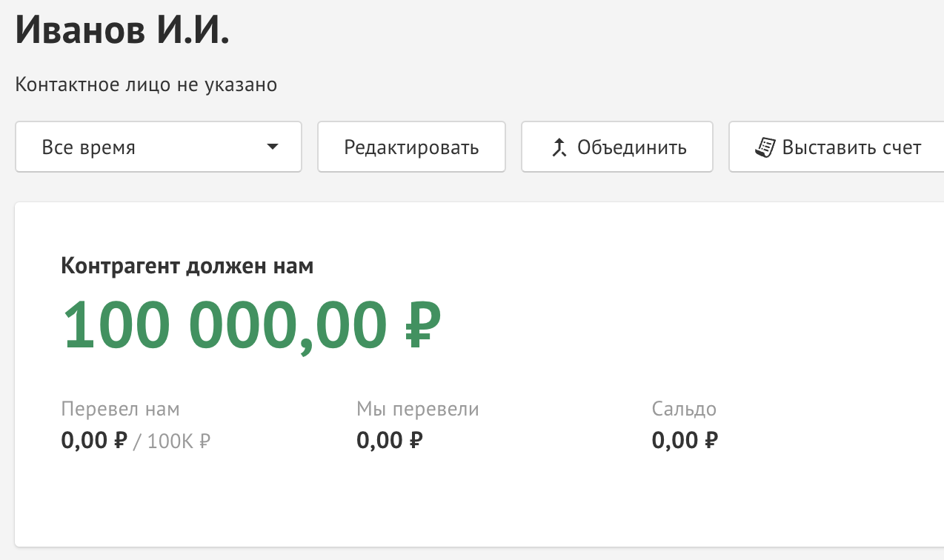Click the 0,00 ₽ value under Сальдо
The height and width of the screenshot is (560, 944).
coord(685,441)
